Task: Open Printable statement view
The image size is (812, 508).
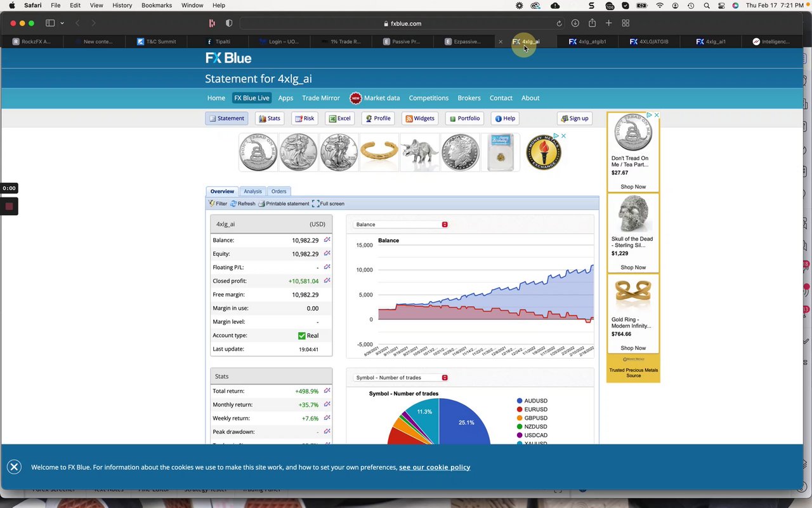Action: pos(284,204)
